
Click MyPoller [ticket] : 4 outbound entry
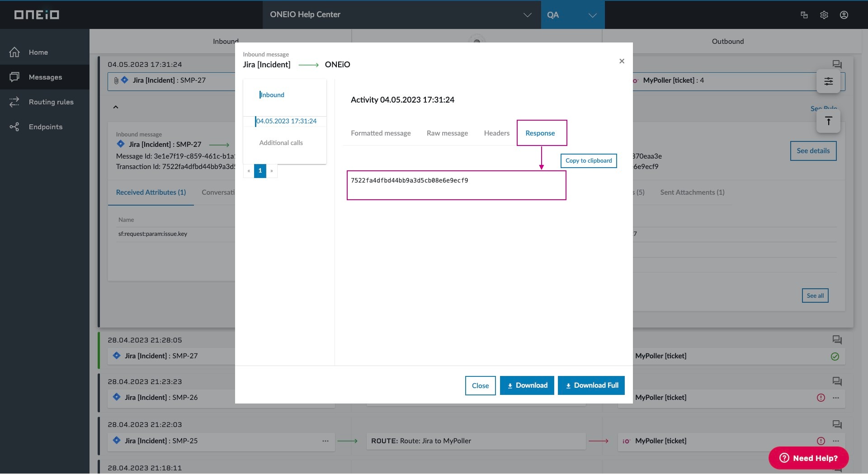point(673,80)
